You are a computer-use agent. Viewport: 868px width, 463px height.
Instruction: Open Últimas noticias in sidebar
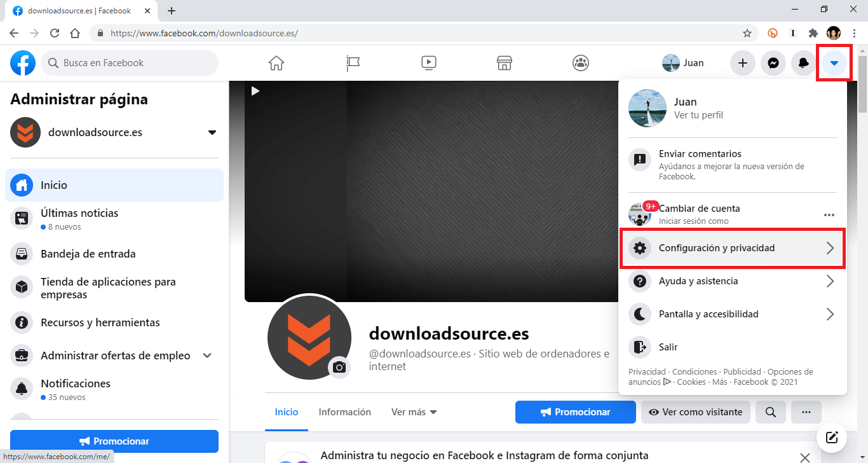(x=114, y=219)
